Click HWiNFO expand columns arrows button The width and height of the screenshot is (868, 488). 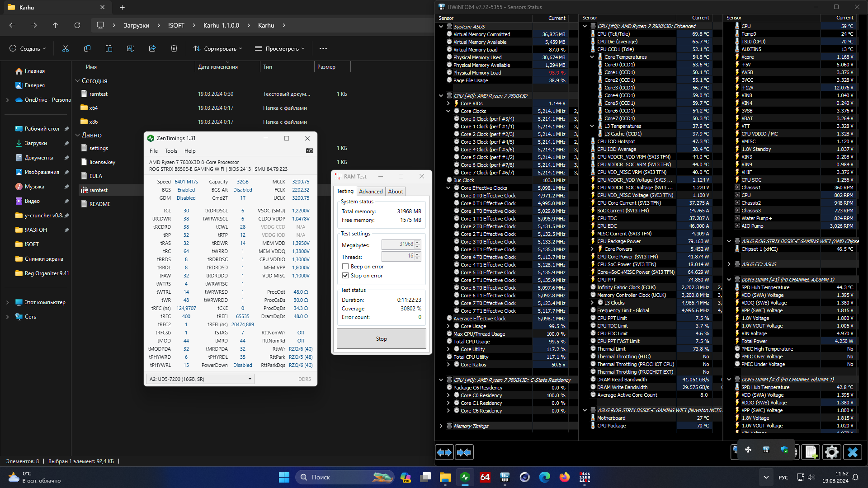(444, 452)
